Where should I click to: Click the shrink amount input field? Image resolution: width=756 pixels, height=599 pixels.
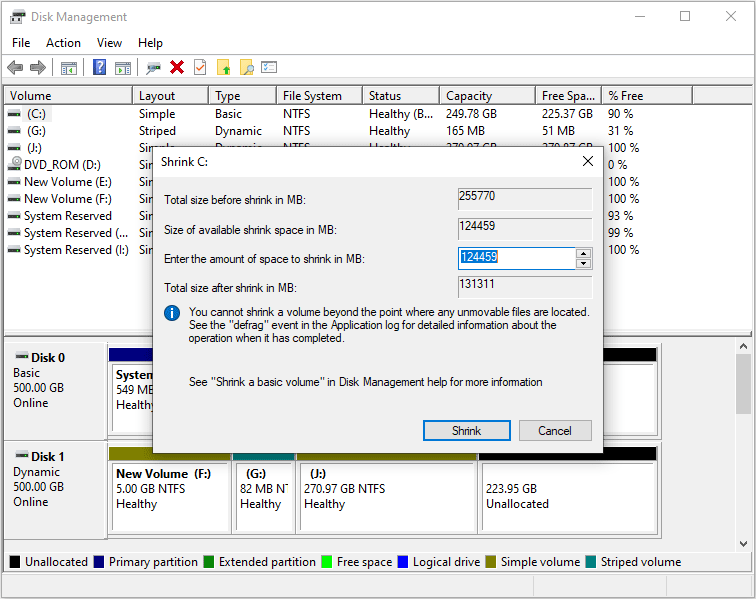[x=516, y=259]
